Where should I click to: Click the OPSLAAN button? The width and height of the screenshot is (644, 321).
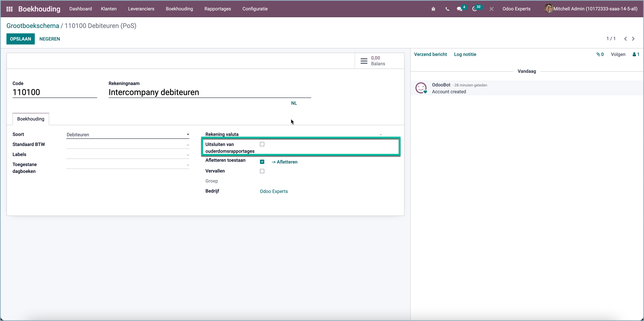coord(20,39)
